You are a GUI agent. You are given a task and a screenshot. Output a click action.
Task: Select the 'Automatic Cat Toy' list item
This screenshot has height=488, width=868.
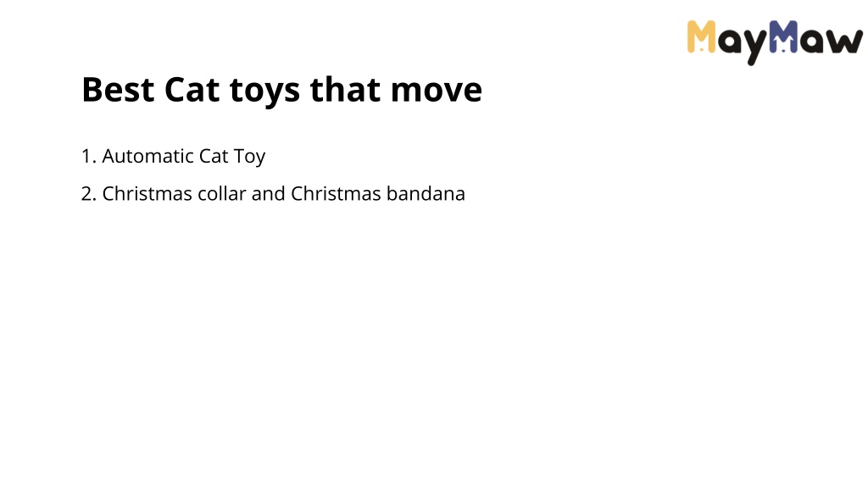[173, 157]
